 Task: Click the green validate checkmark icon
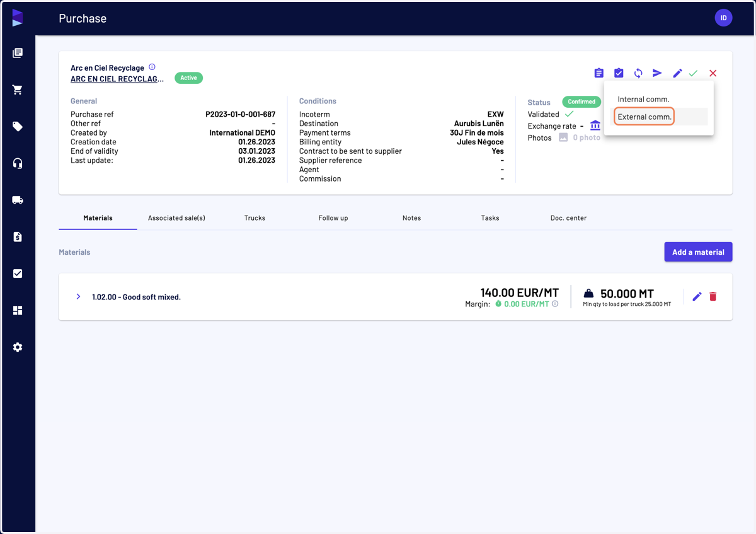(693, 73)
